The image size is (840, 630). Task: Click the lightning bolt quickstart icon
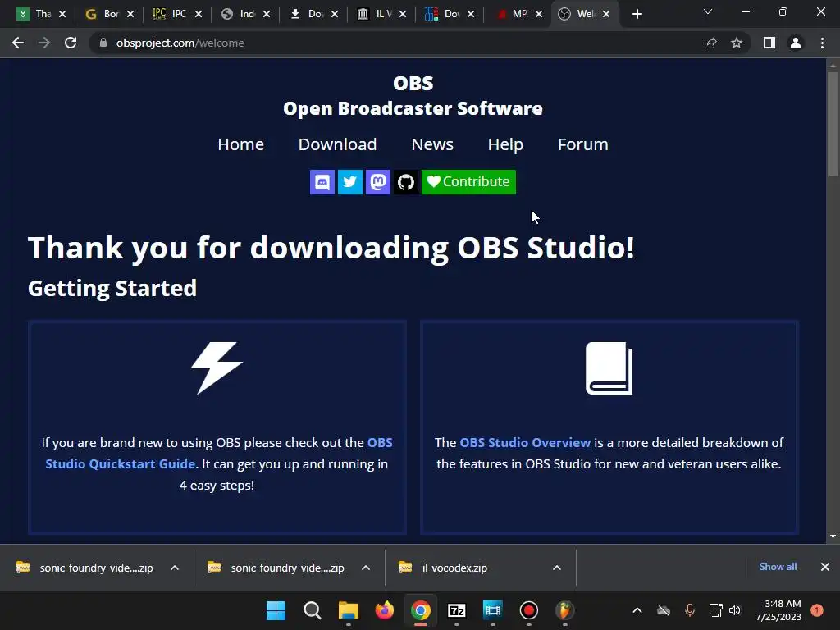click(217, 368)
